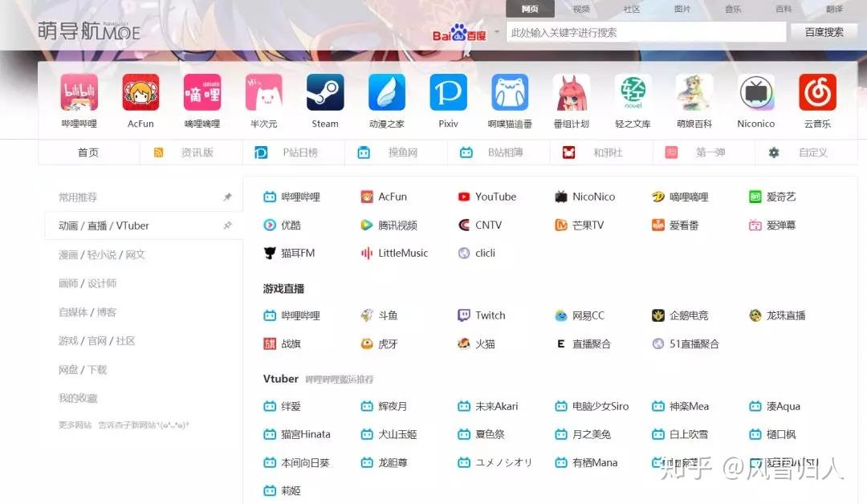Click the 猫耳FM cat icon
The width and height of the screenshot is (867, 504).
270,253
